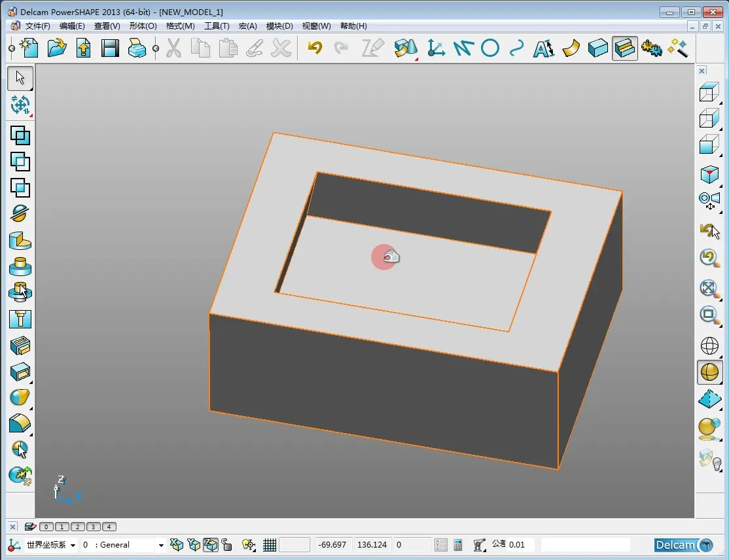Toggle the shaded sphere view mode
729x560 pixels.
click(x=709, y=372)
